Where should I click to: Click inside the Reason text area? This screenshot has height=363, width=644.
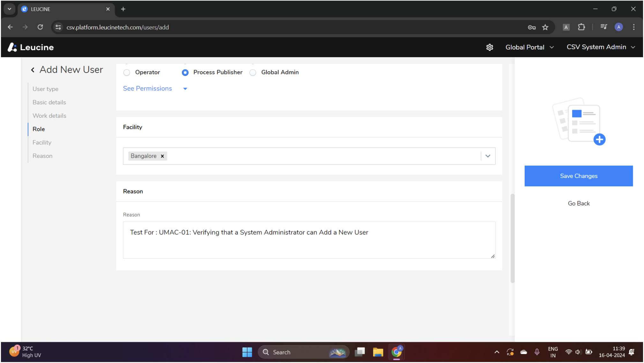click(x=309, y=240)
